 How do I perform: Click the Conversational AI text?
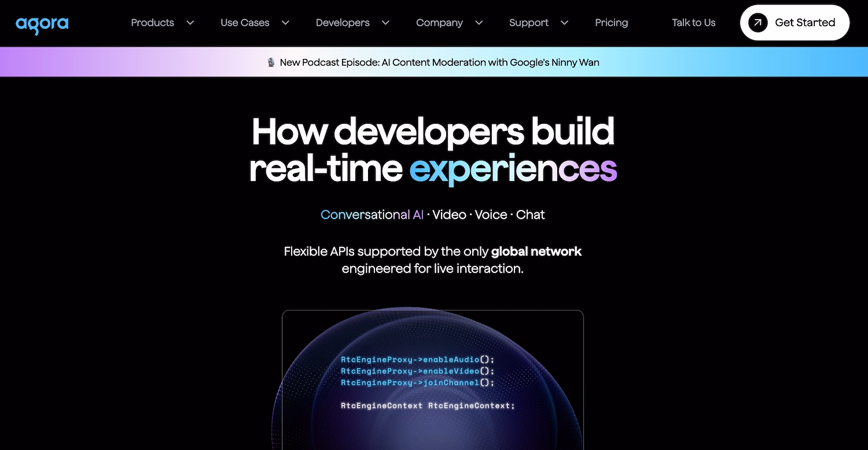(x=372, y=215)
